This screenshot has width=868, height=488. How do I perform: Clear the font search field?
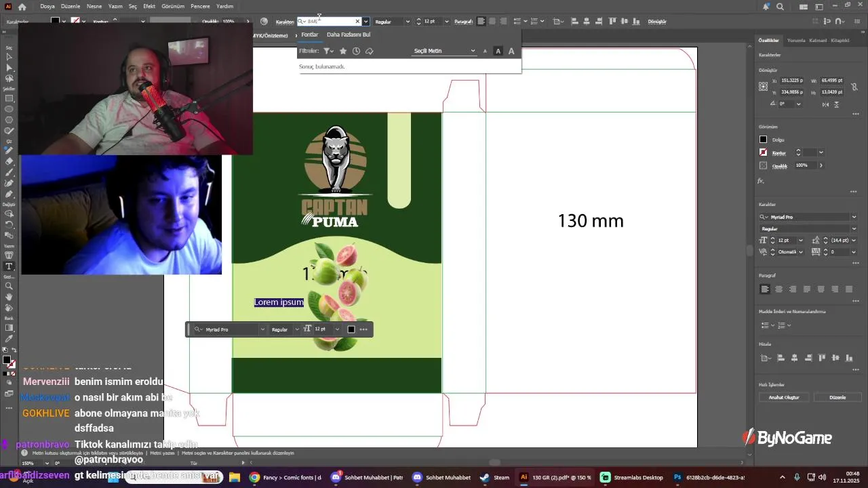[x=357, y=22]
